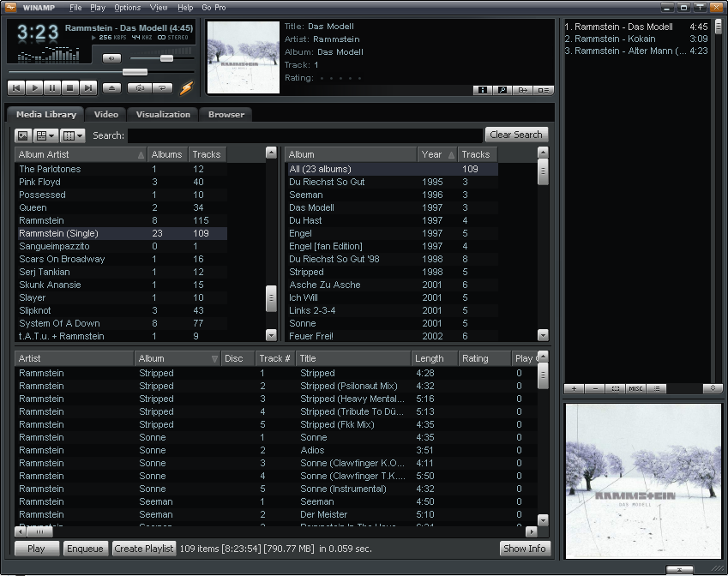The height and width of the screenshot is (576, 728).
Task: Toggle repeat playback mode
Action: pos(163,87)
